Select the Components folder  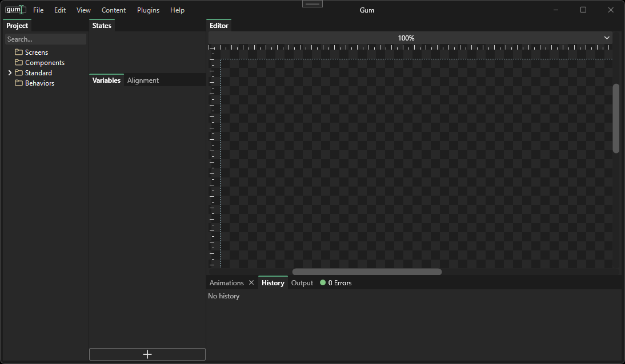tap(45, 63)
